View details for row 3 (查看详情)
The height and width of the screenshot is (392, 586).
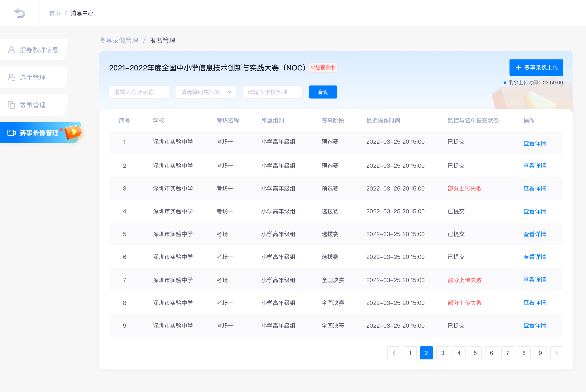[534, 188]
